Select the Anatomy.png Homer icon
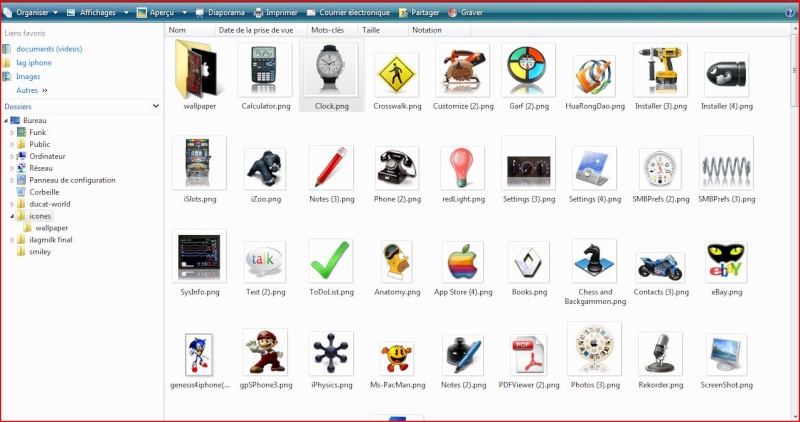The width and height of the screenshot is (800, 422). (x=397, y=262)
